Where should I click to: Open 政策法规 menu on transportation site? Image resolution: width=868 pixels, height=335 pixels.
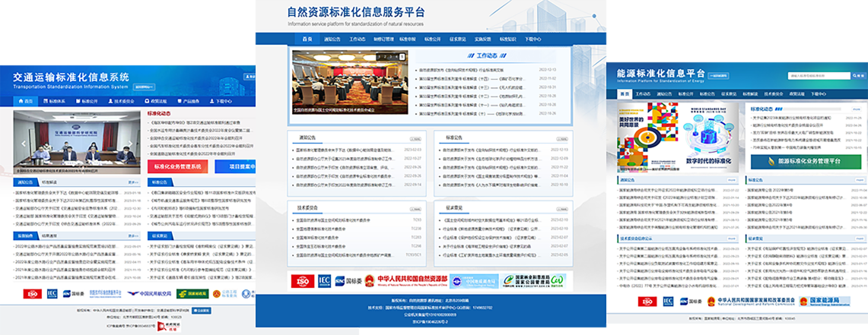click(x=154, y=102)
